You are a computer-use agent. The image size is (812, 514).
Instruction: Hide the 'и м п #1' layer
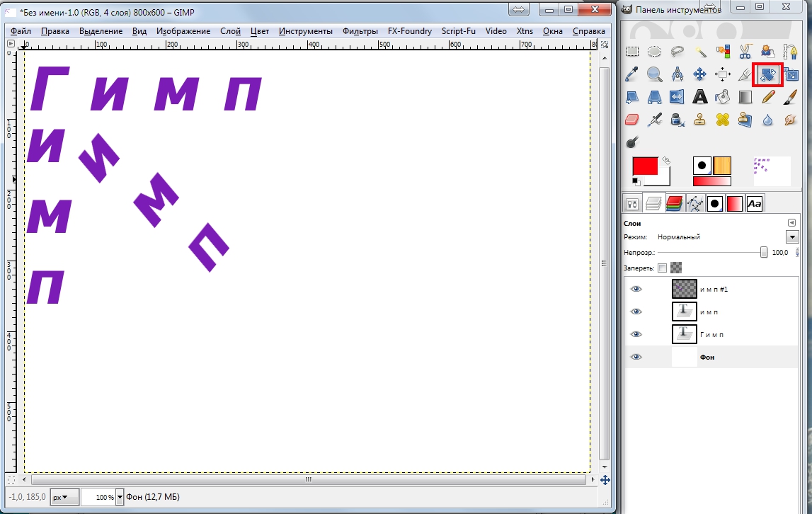(x=636, y=289)
